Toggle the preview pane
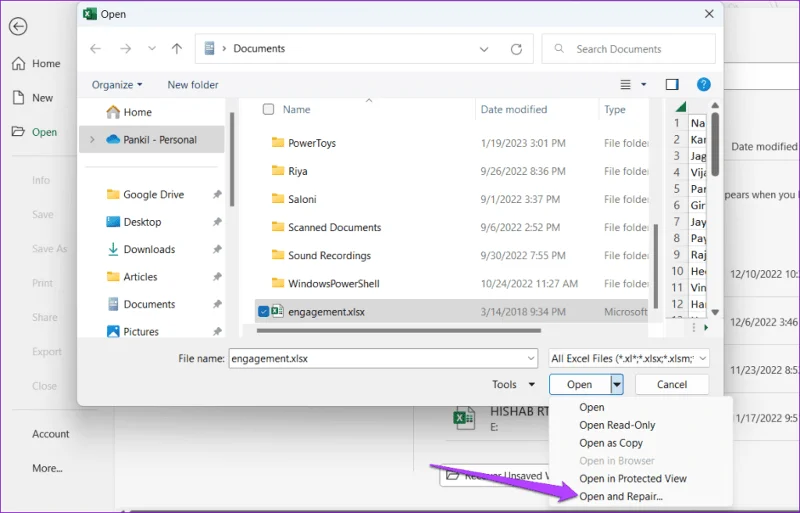The image size is (800, 513). pos(672,85)
